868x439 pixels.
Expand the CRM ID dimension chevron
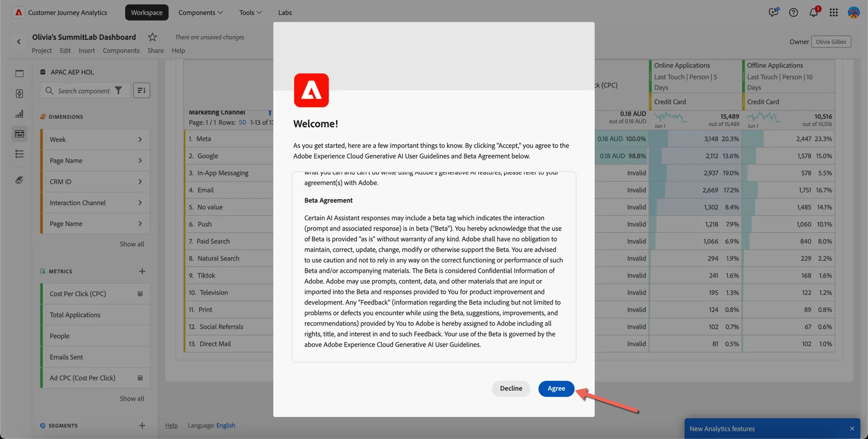pos(140,182)
